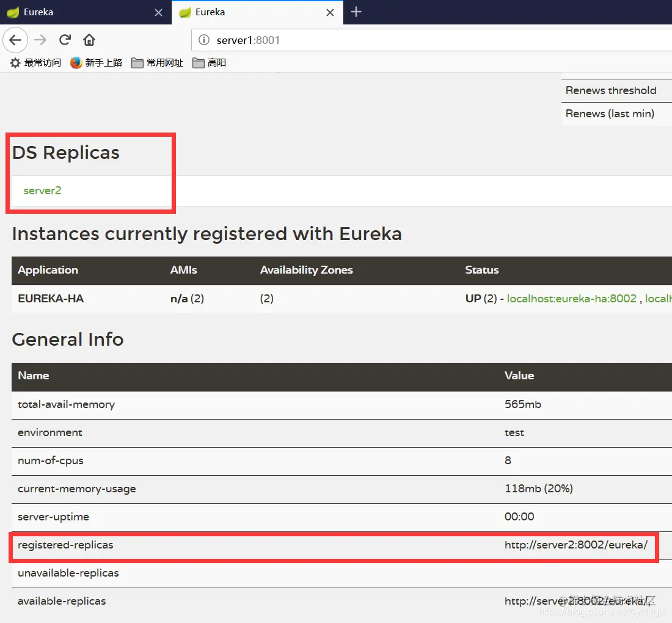The image size is (672, 623).
Task: Click the forward navigation arrow
Action: pyautogui.click(x=40, y=40)
